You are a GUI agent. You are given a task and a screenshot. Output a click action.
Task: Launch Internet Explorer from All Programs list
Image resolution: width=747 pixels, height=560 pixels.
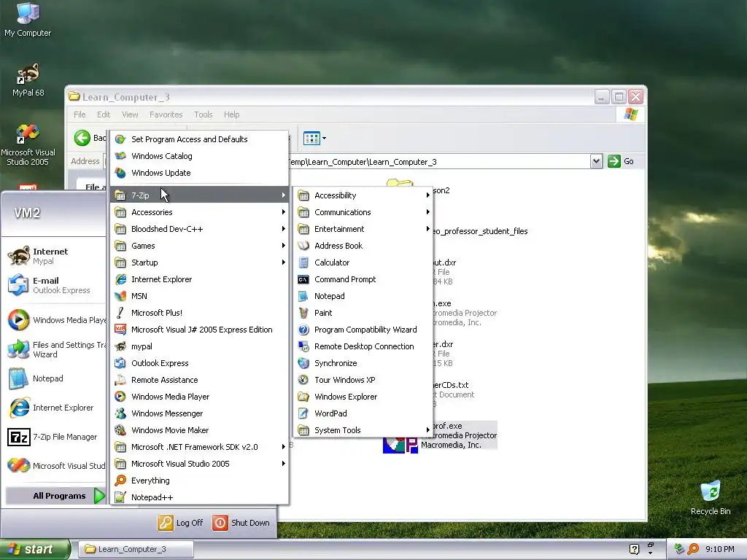click(x=200, y=279)
